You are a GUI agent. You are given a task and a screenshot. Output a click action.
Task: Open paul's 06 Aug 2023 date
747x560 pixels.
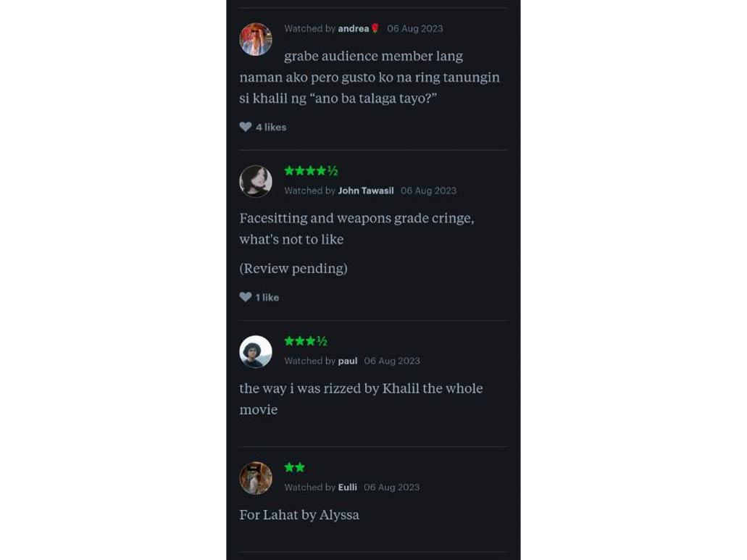(x=392, y=361)
